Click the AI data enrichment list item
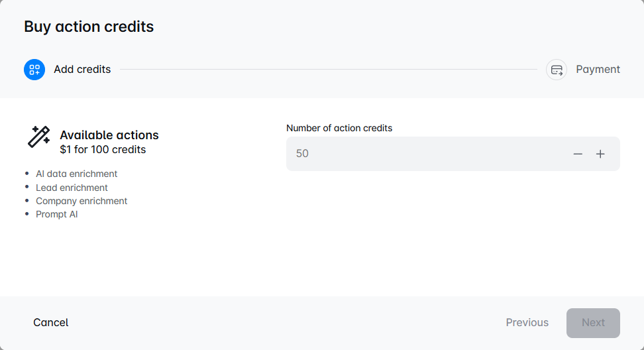The height and width of the screenshot is (350, 644). click(x=76, y=174)
